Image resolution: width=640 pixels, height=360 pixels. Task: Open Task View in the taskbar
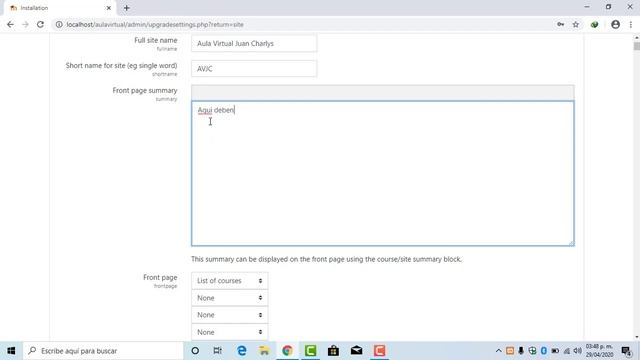[218, 351]
